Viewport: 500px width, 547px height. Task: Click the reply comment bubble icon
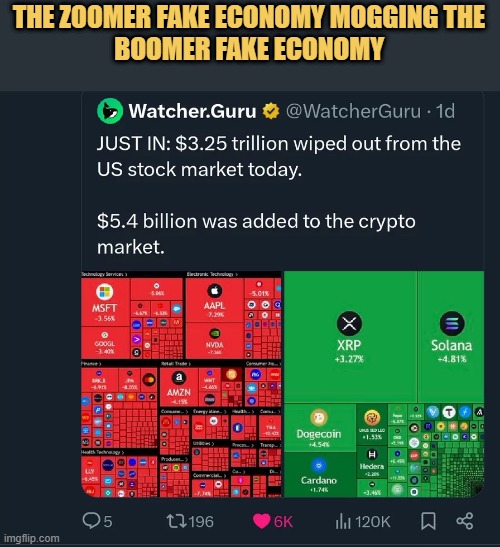pos(92,521)
